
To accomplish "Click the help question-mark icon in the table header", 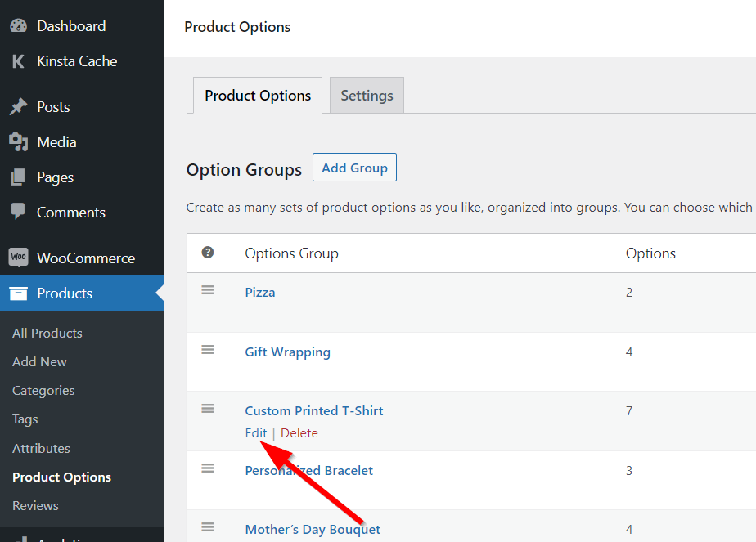I will coord(207,253).
